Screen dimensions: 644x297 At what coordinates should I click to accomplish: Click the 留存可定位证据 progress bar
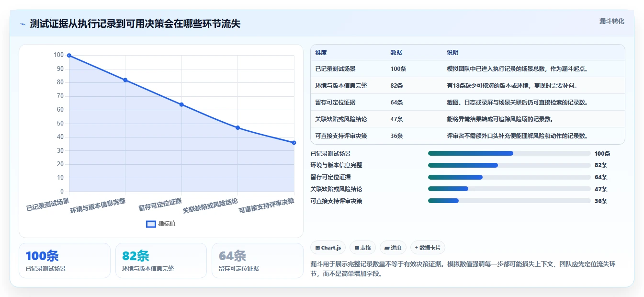tap(509, 177)
